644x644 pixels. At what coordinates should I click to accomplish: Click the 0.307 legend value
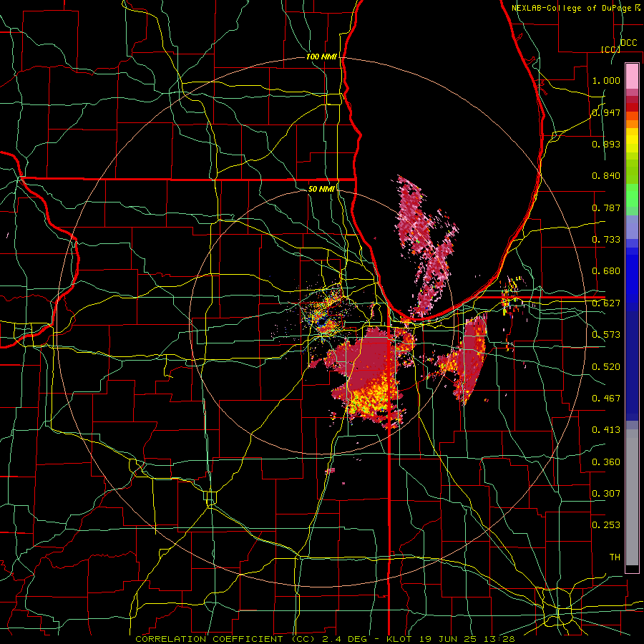click(x=606, y=494)
